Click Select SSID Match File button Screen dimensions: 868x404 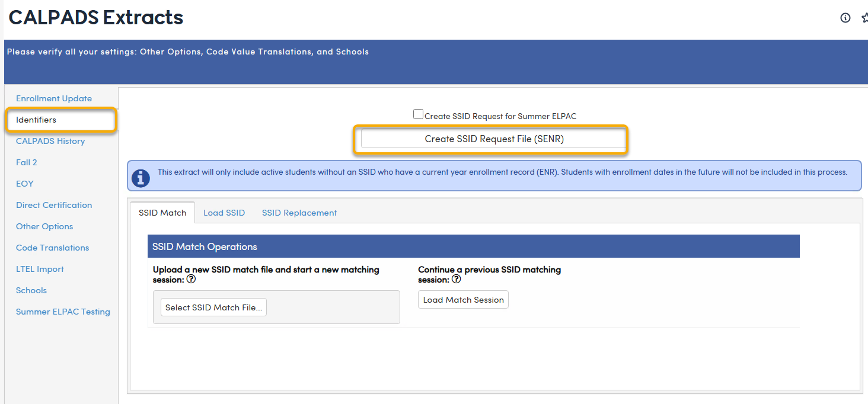pos(213,307)
